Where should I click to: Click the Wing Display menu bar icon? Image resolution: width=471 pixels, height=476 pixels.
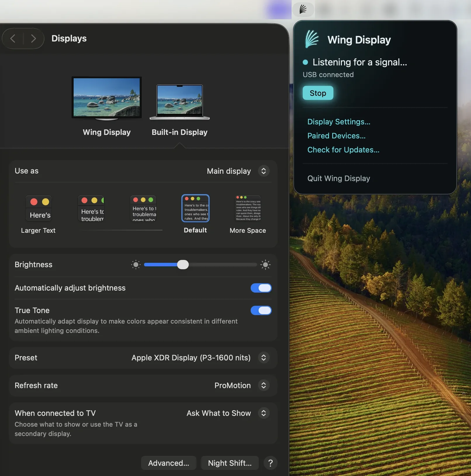[303, 10]
